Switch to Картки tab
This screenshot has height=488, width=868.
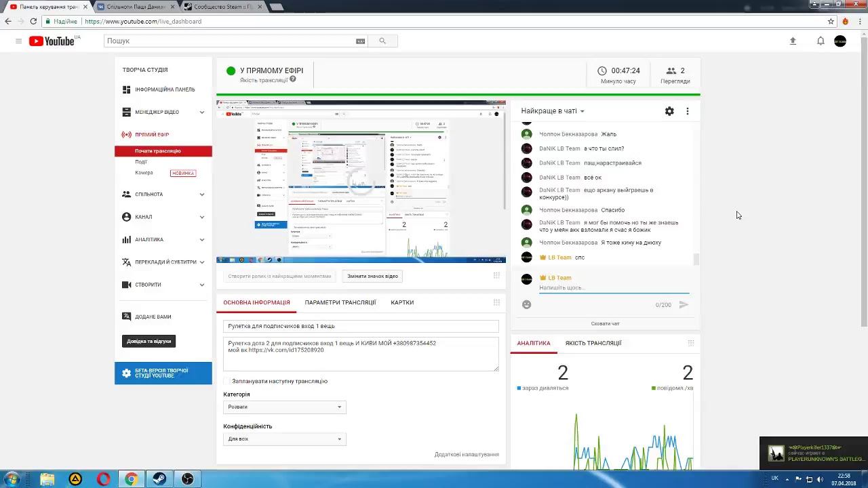click(402, 303)
